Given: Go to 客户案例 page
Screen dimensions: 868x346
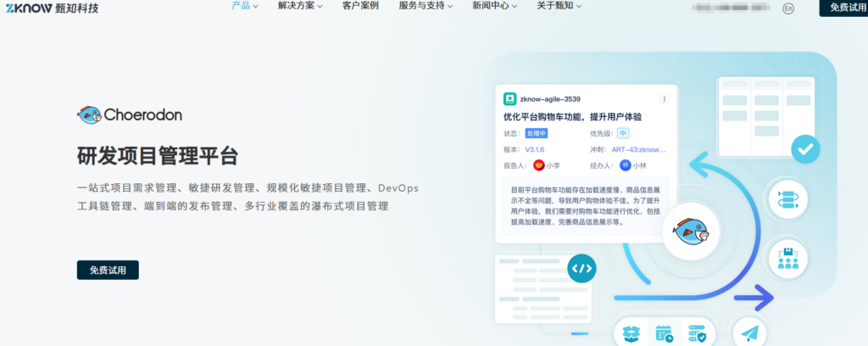Looking at the screenshot, I should coord(360,6).
